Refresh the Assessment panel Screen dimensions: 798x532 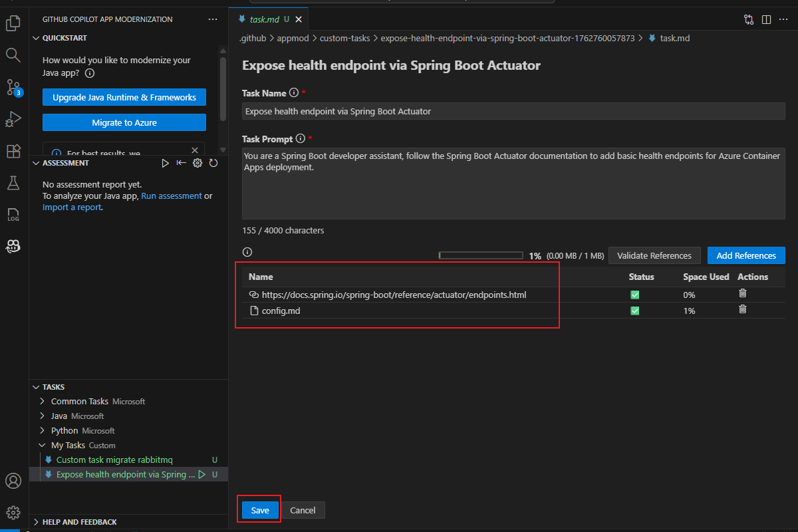pyautogui.click(x=213, y=163)
